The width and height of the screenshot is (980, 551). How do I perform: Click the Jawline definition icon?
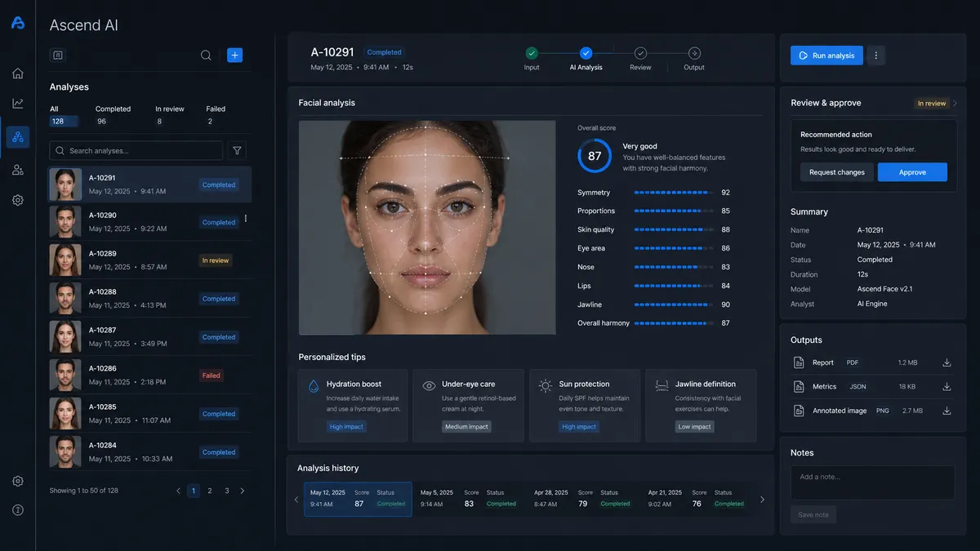pos(661,386)
